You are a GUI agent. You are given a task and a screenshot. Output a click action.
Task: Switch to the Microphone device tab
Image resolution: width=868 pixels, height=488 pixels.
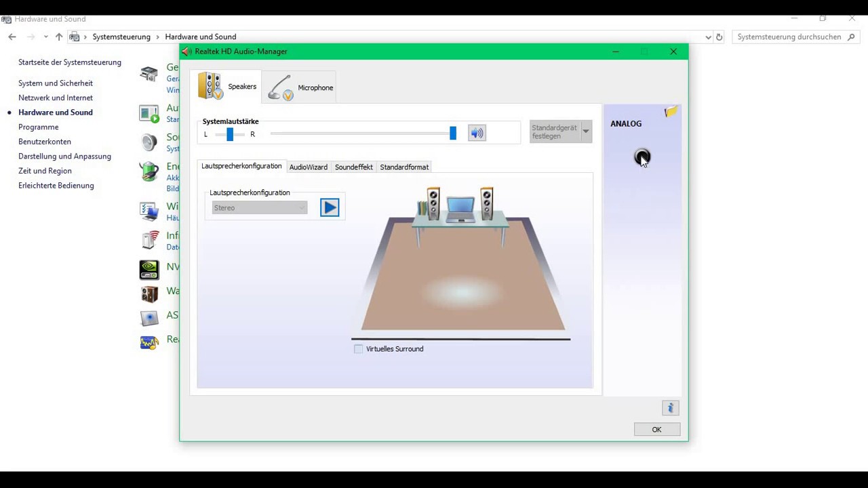pos(299,87)
